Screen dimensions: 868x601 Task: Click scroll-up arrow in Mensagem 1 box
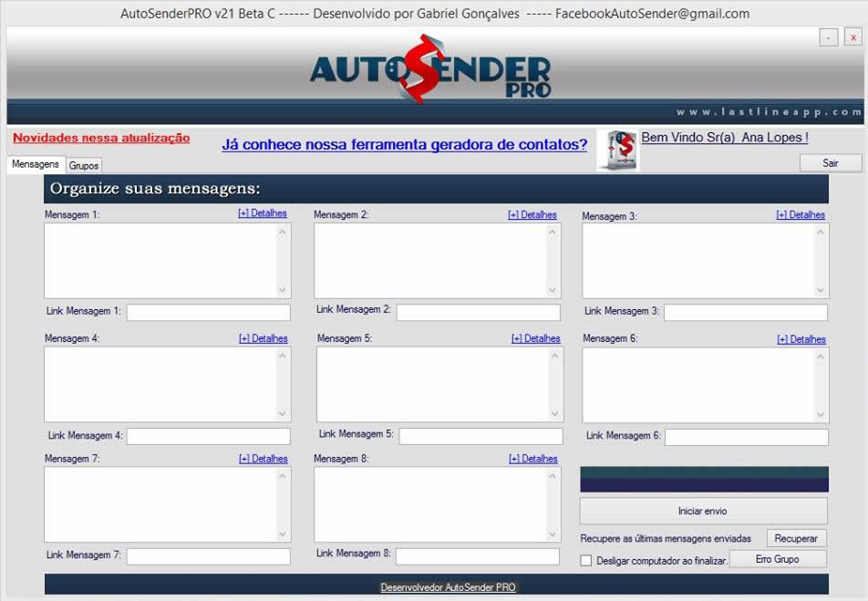pos(283,232)
